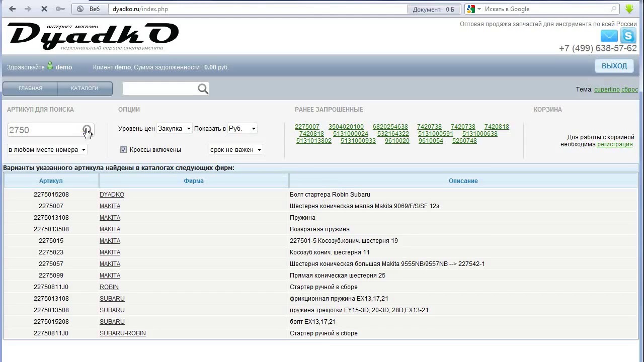Sort by the Описание column header
The image size is (644, 362).
point(463,181)
